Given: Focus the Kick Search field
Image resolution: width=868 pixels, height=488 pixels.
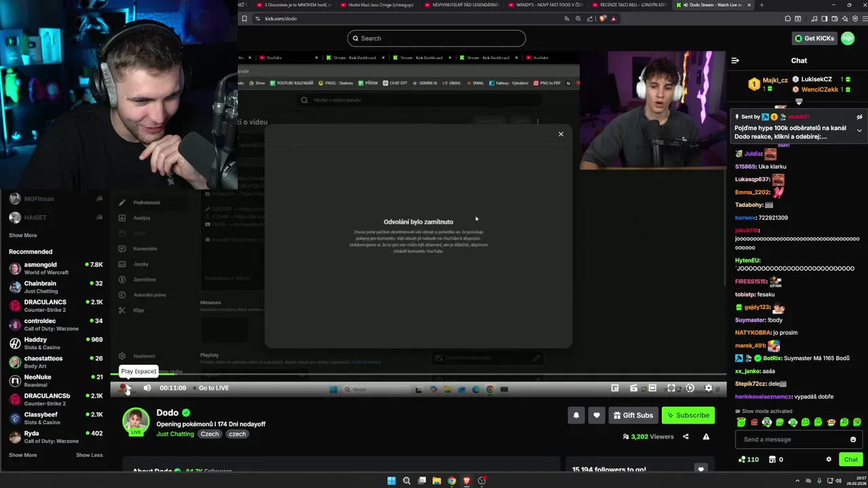Looking at the screenshot, I should click(x=436, y=39).
